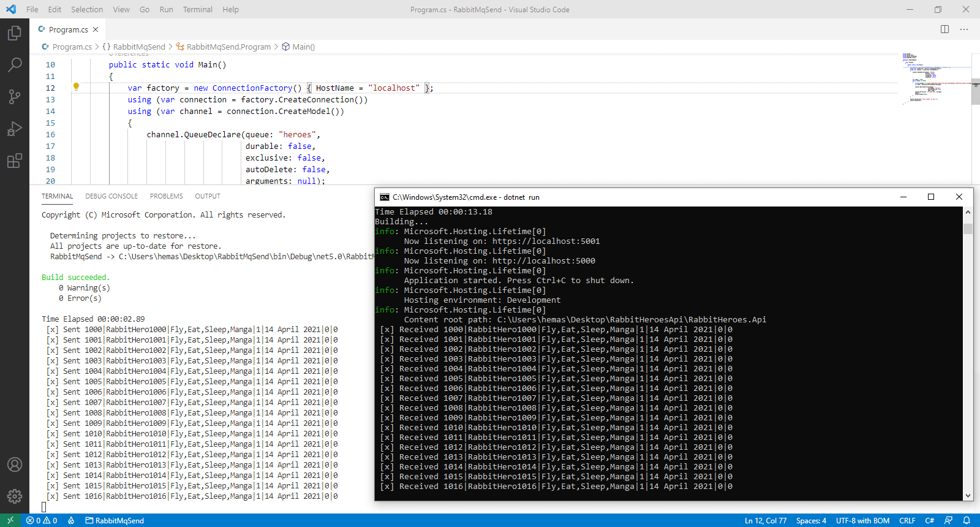Click the RabbitMqSend project in status bar
Screen dimensions: 980x527
pyautogui.click(x=115, y=520)
